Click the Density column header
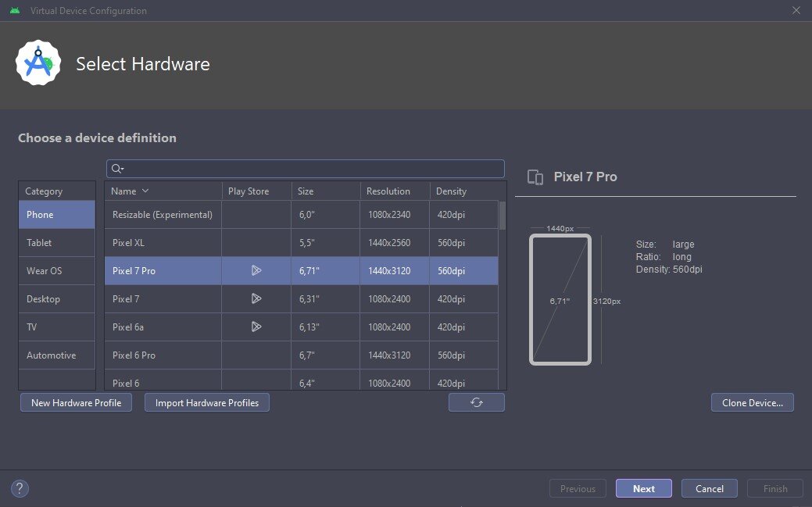812x507 pixels. 464,191
